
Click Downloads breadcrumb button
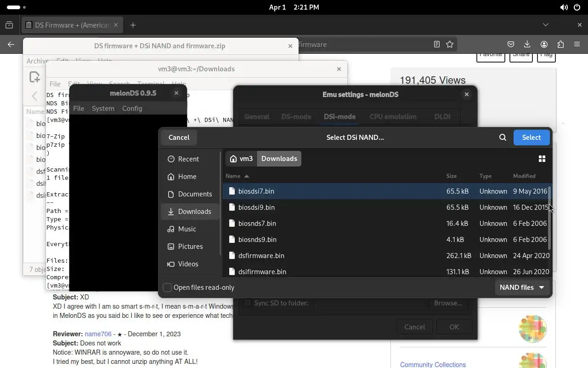point(279,159)
